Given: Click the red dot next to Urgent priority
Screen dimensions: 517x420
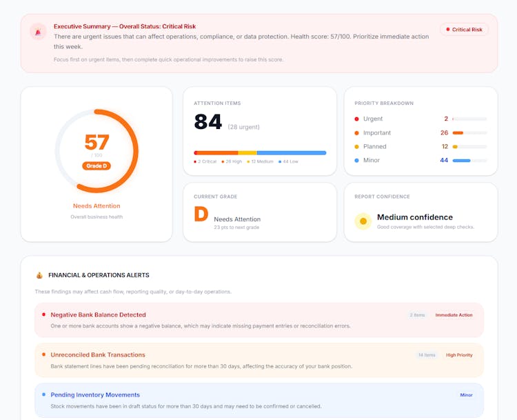Looking at the screenshot, I should pyautogui.click(x=356, y=119).
